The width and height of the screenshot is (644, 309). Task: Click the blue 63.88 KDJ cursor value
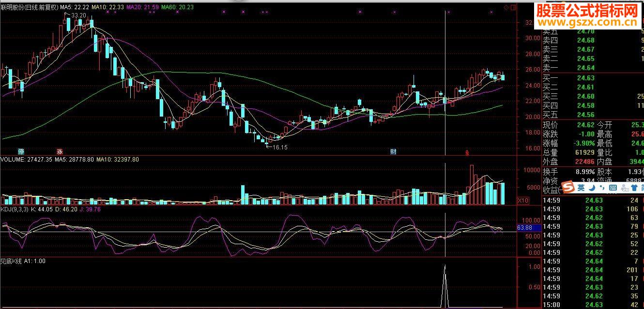coord(528,227)
